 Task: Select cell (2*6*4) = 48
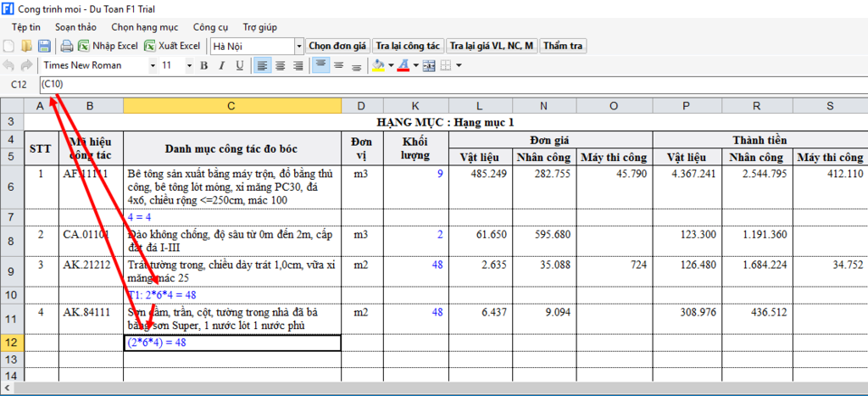[232, 343]
